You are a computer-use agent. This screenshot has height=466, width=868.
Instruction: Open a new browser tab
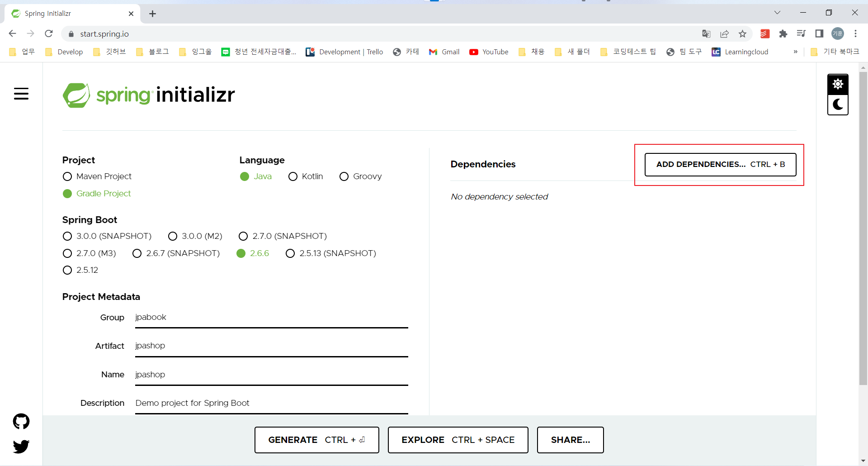153,14
